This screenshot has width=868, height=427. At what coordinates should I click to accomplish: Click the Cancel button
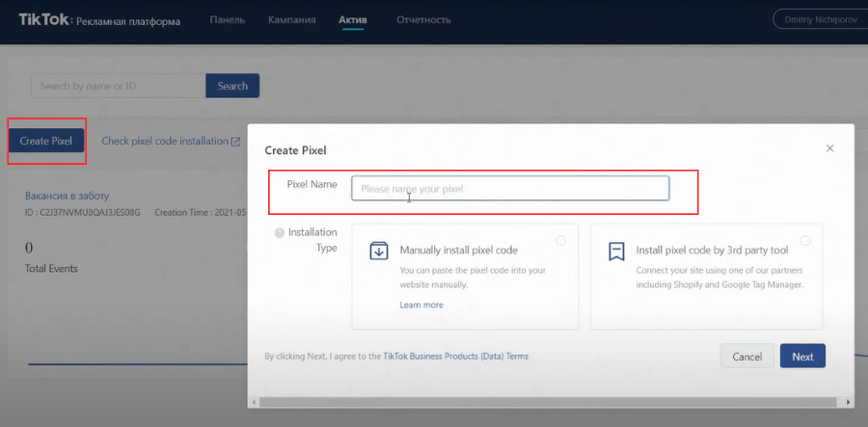[746, 357]
